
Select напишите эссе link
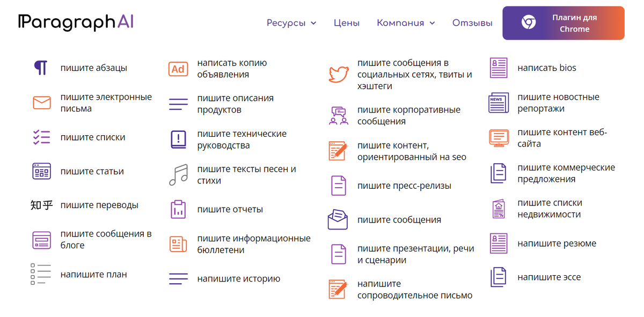[549, 277]
